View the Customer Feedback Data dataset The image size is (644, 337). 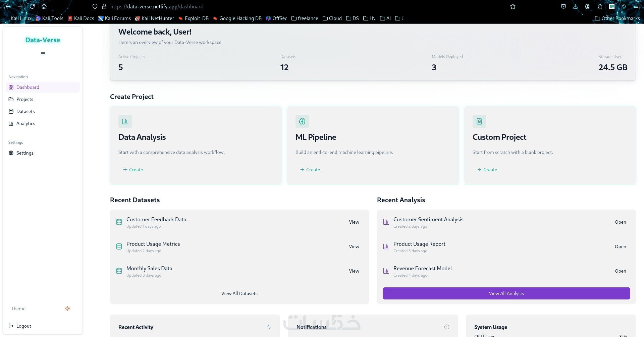(x=354, y=222)
